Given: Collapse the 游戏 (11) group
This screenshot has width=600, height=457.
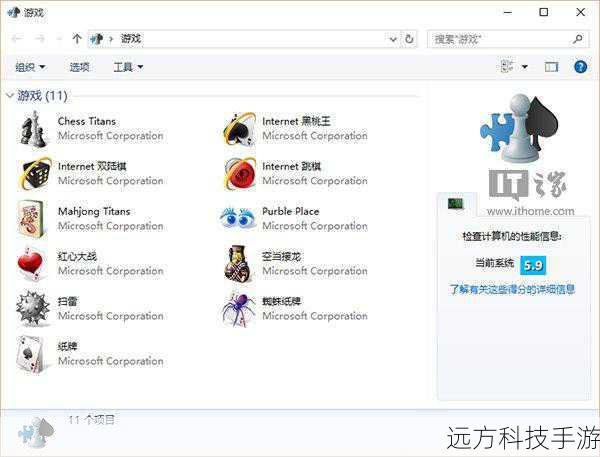Looking at the screenshot, I should pyautogui.click(x=10, y=95).
